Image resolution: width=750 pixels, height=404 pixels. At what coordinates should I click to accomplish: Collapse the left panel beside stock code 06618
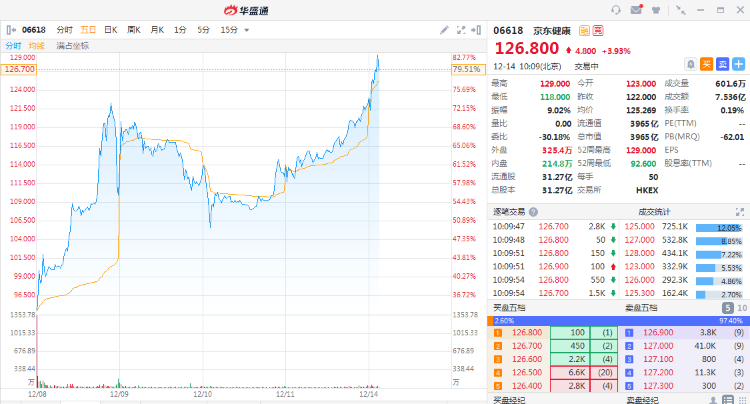pos(11,30)
